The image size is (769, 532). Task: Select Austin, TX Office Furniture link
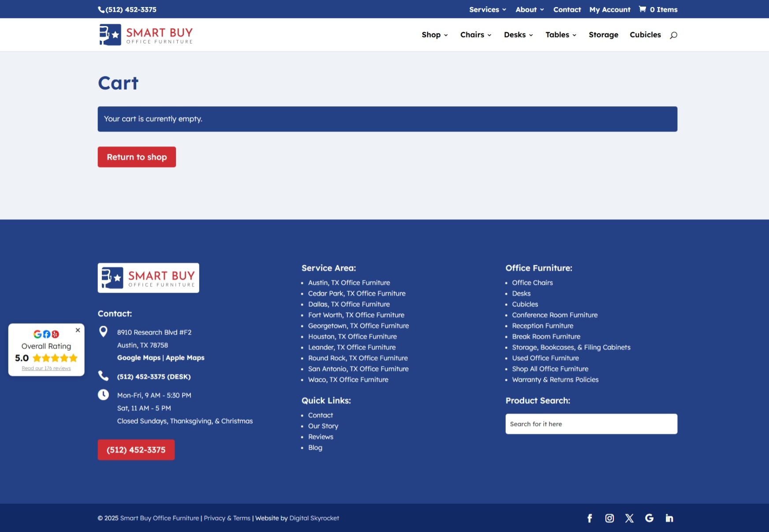[349, 283]
